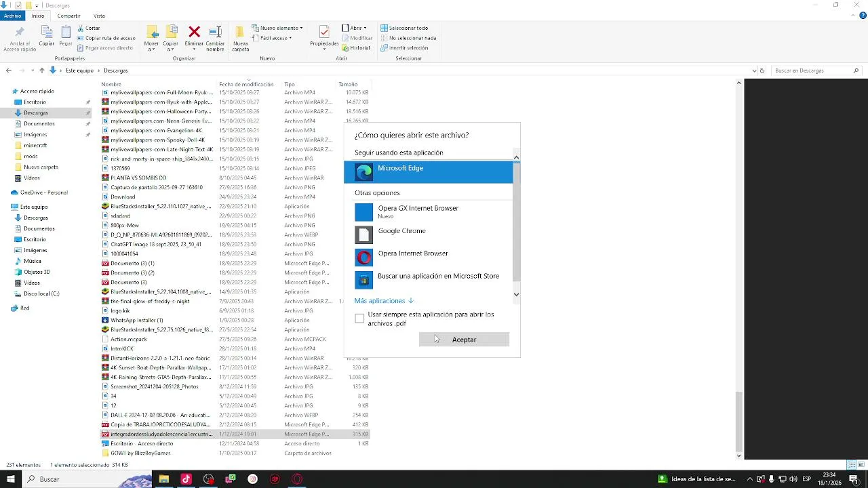Check Usar siempre esta aplicación checkbox

pos(359,319)
